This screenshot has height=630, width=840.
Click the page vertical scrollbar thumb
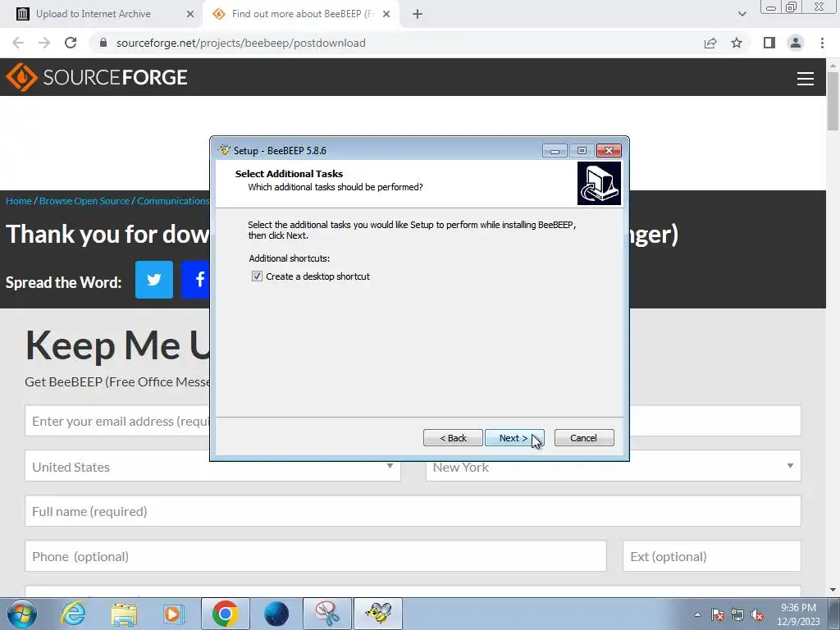click(x=833, y=101)
